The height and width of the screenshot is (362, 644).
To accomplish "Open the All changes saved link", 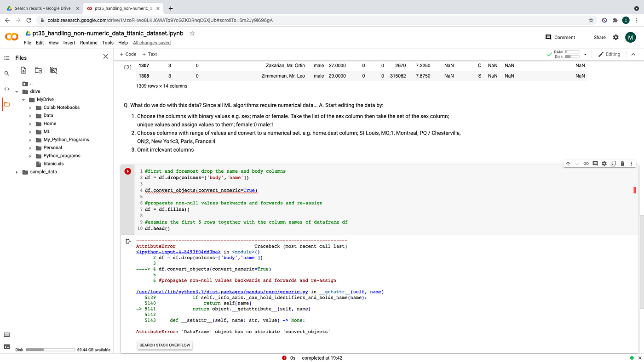I will coord(152,42).
